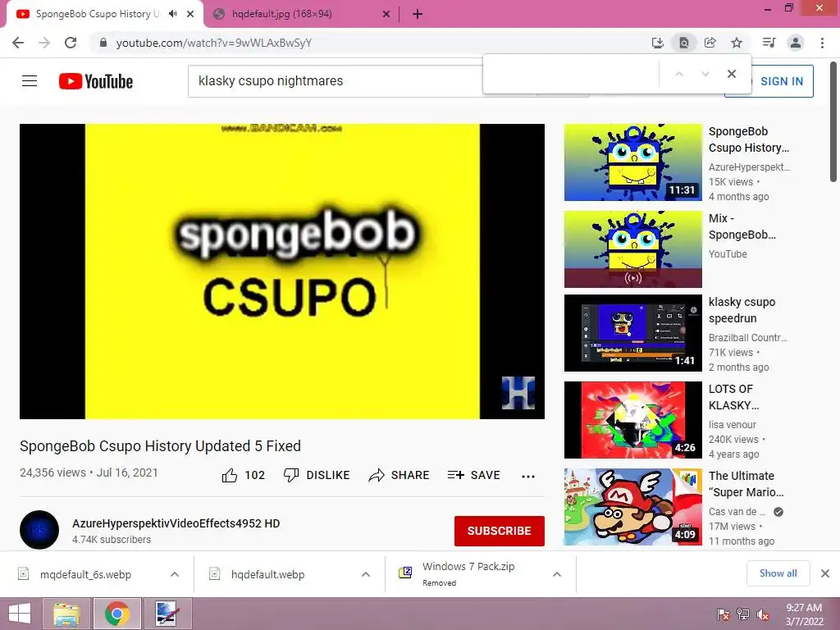Viewport: 840px width, 630px height.
Task: Open LOTS OF KLASKY video title
Action: point(734,397)
